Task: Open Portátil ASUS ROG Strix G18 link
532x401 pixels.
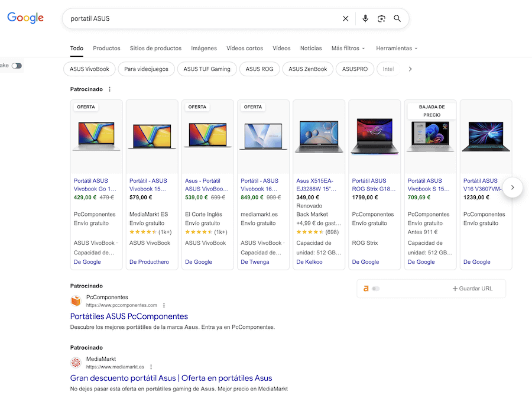Action: tap(374, 185)
